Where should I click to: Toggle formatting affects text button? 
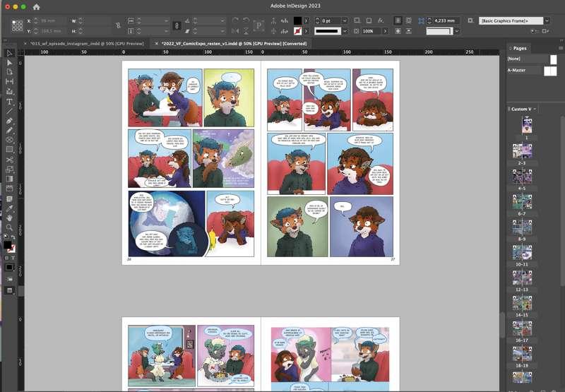tap(13, 258)
